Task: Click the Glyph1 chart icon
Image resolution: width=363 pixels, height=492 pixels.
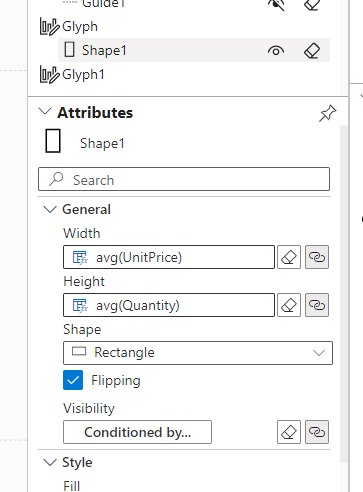Action: coord(49,74)
